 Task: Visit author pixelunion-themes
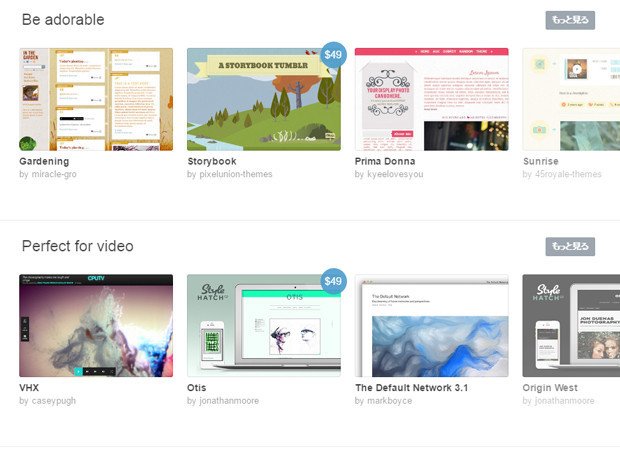point(236,174)
